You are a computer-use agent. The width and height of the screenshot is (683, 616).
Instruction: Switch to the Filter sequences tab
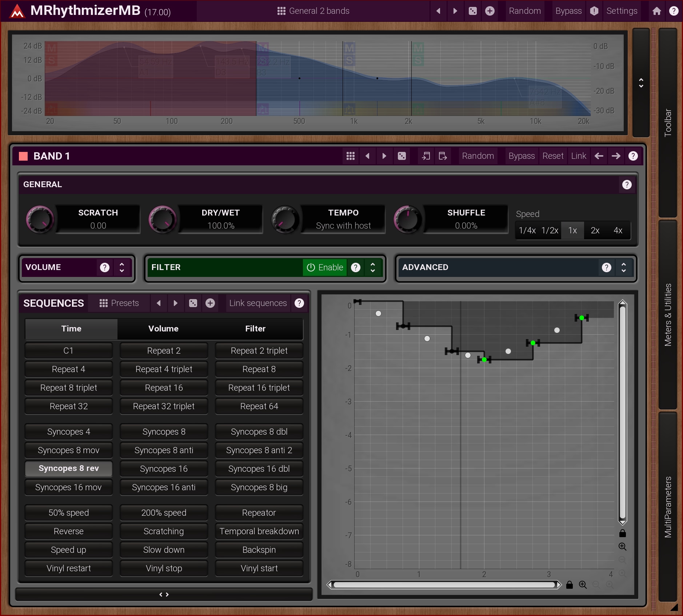pos(255,329)
